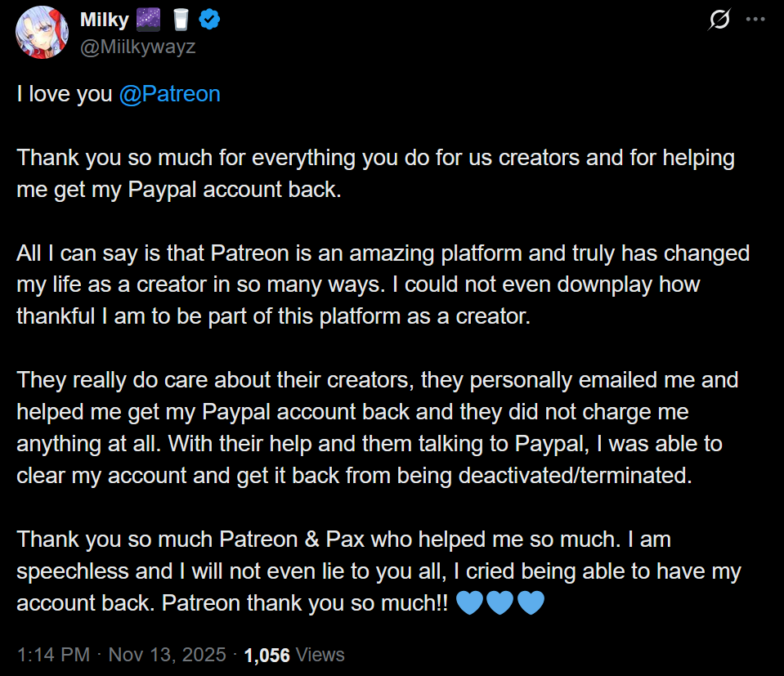This screenshot has height=676, width=784.
Task: Follow the @Patreon mention link
Action: pos(170,94)
